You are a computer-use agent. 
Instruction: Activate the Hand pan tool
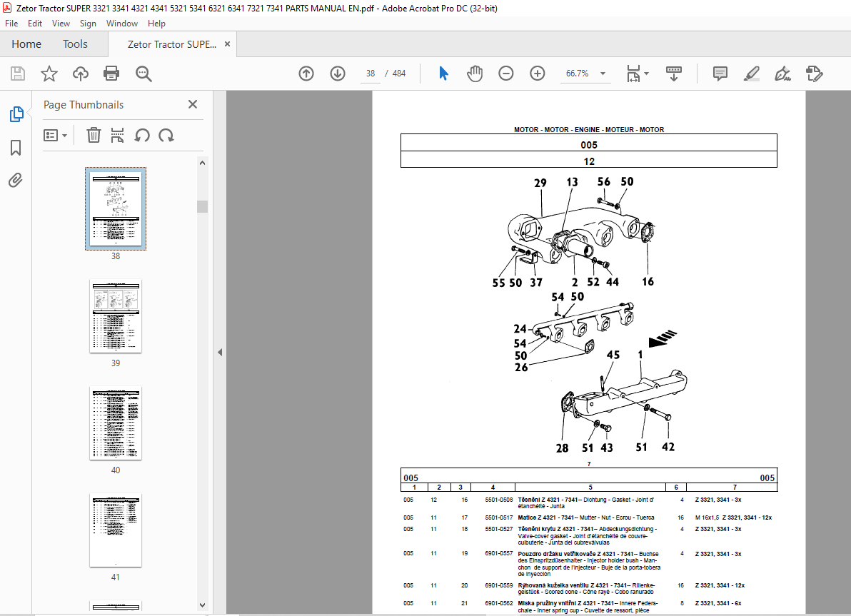click(x=474, y=74)
